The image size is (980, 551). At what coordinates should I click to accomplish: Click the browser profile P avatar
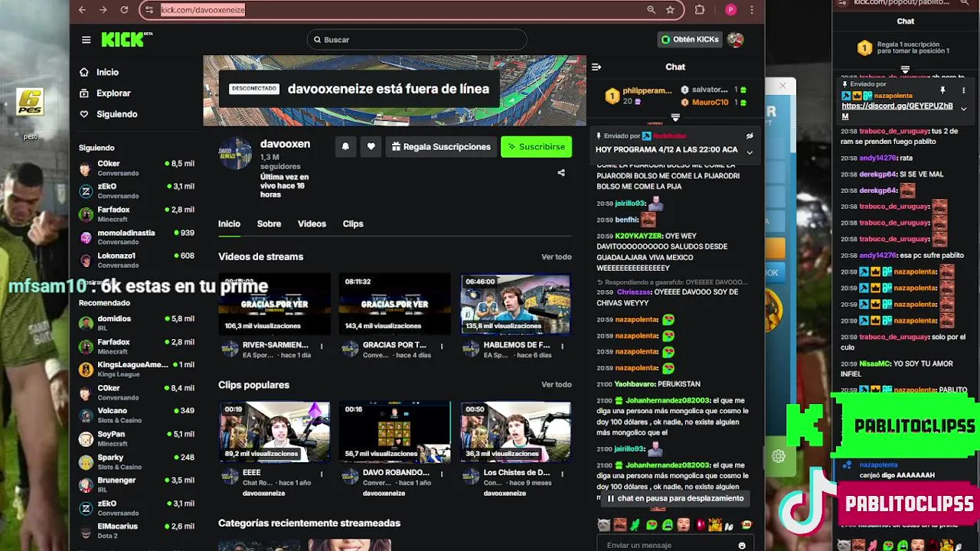point(730,10)
